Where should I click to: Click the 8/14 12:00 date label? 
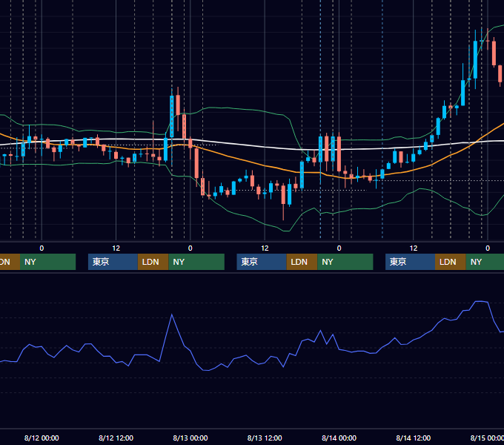click(414, 438)
